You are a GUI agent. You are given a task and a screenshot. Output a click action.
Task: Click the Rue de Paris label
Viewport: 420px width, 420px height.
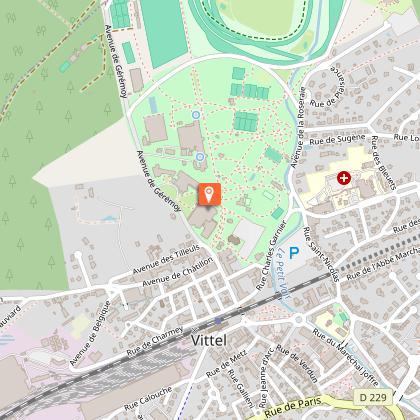(x=293, y=406)
